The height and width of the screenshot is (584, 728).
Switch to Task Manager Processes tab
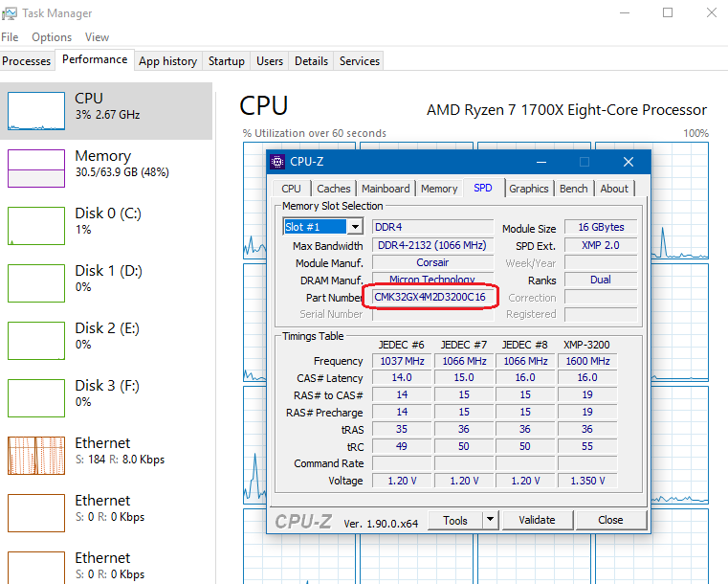tap(27, 61)
